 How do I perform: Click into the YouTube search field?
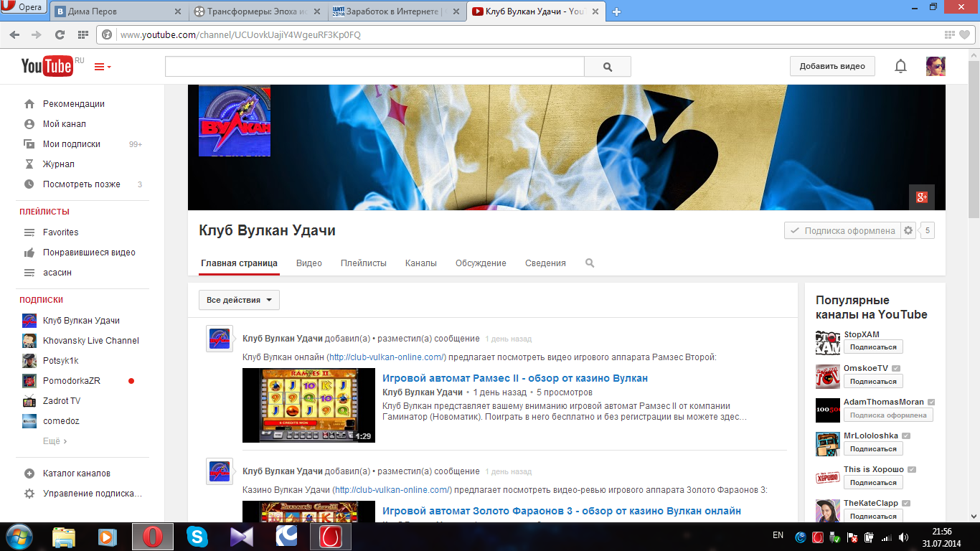click(x=374, y=67)
